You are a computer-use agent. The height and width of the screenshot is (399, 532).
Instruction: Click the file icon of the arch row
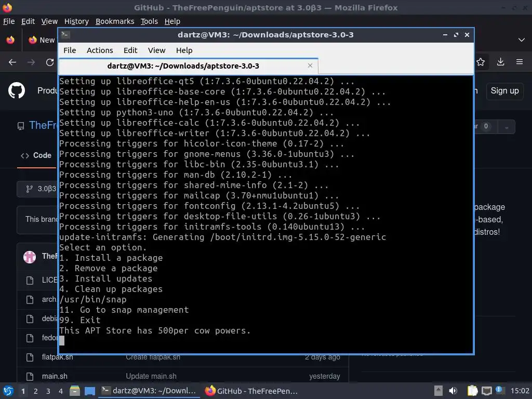pyautogui.click(x=30, y=300)
